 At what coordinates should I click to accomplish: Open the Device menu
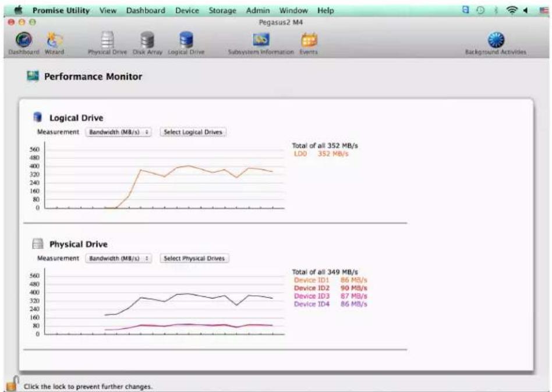tap(187, 10)
